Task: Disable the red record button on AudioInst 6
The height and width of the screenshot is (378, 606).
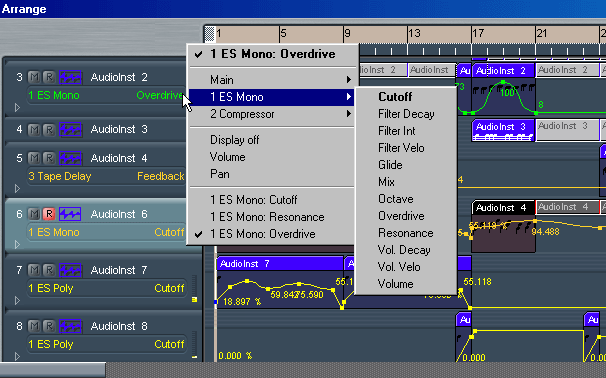Action: click(x=49, y=214)
